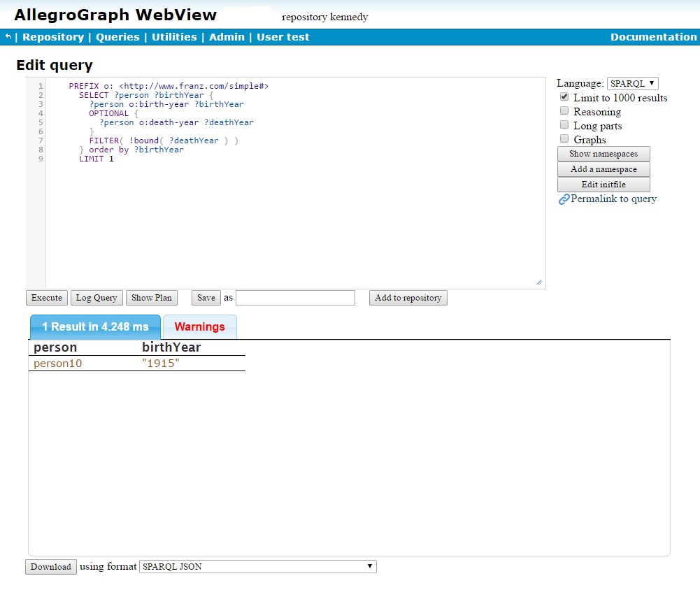Open the download format dropdown
Screen dimensions: 700x590
tap(257, 567)
